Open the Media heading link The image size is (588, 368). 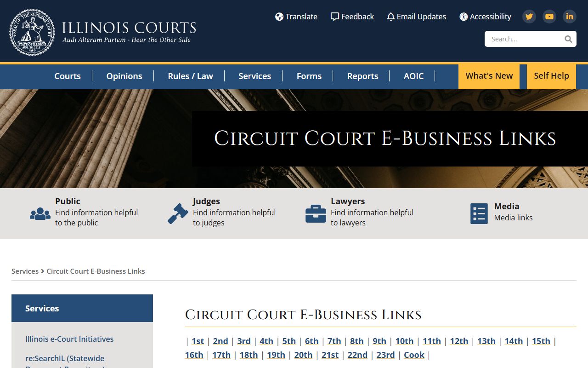[x=506, y=206]
